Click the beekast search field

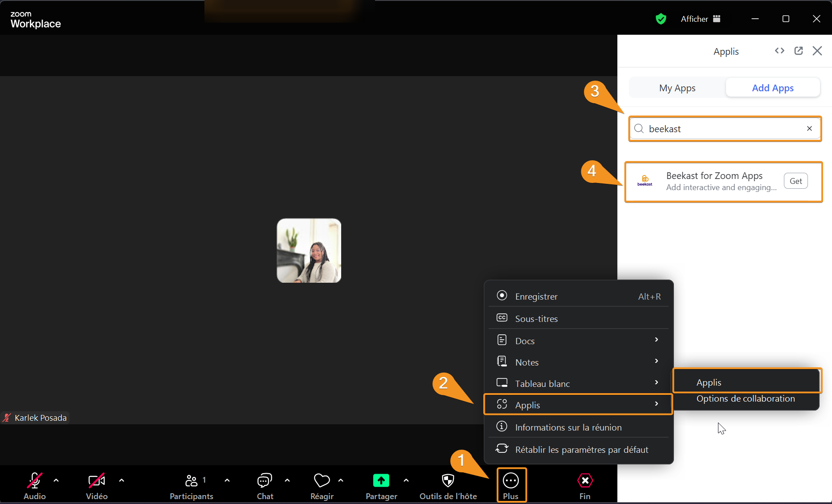725,129
